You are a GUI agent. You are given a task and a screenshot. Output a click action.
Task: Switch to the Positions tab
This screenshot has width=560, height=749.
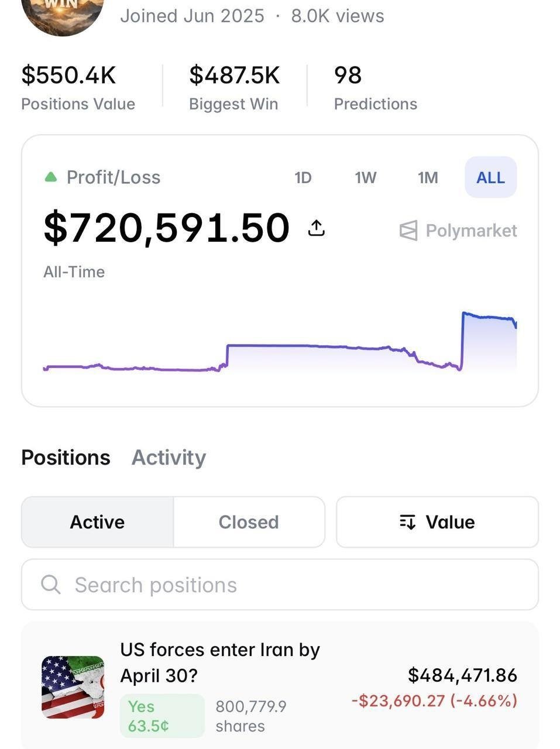[66, 457]
